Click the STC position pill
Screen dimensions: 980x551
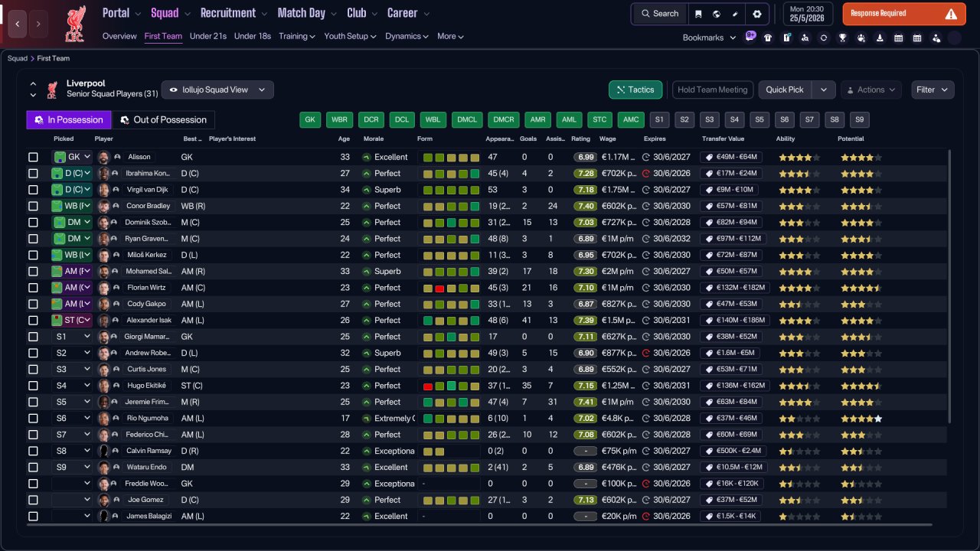coord(600,120)
